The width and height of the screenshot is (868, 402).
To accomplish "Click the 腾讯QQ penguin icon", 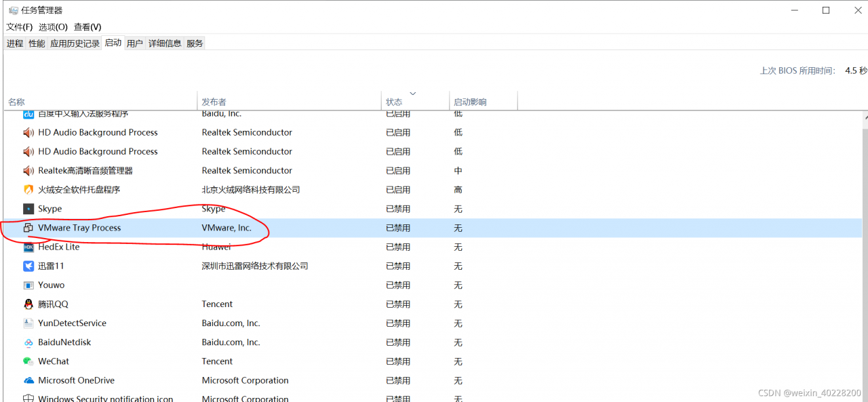I will [x=28, y=304].
